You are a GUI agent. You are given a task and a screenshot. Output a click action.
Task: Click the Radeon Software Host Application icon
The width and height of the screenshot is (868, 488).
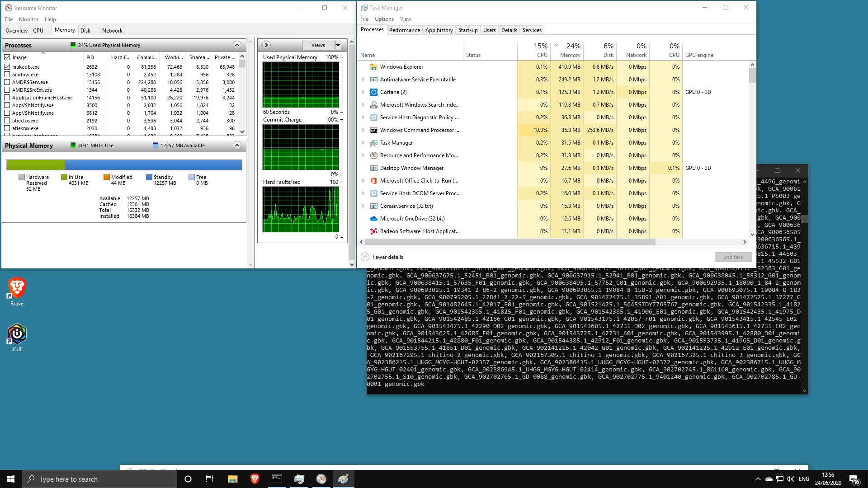pos(373,231)
